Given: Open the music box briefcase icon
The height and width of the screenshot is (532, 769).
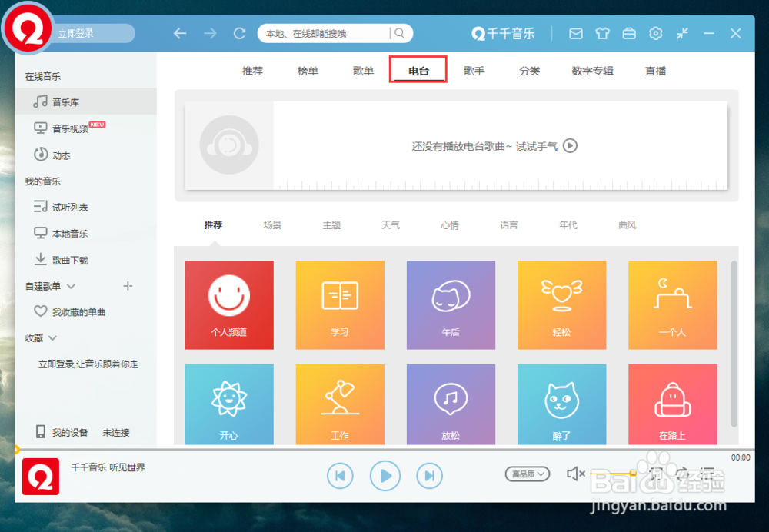Looking at the screenshot, I should click(629, 33).
